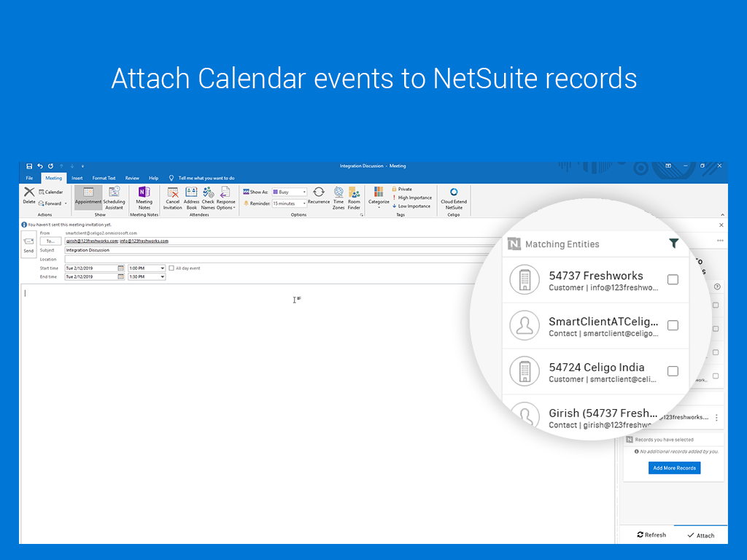Toggle the All day event checkbox
Image resolution: width=747 pixels, height=560 pixels.
coord(171,268)
